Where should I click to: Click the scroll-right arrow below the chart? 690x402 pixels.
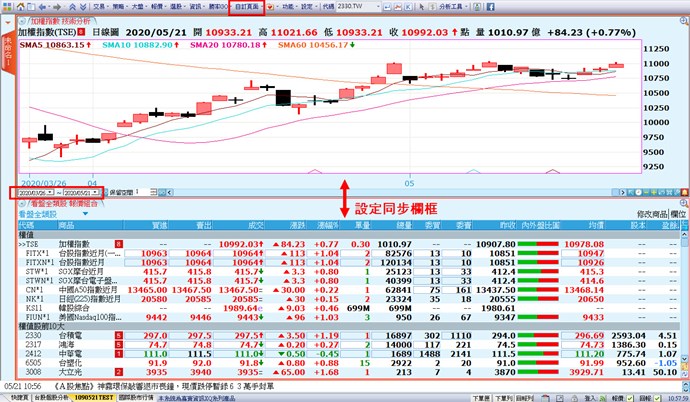pyautogui.click(x=621, y=191)
